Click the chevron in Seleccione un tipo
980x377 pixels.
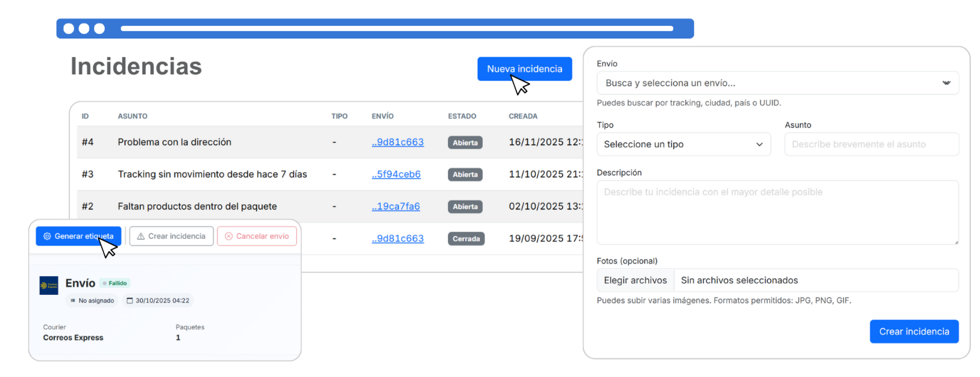point(759,144)
